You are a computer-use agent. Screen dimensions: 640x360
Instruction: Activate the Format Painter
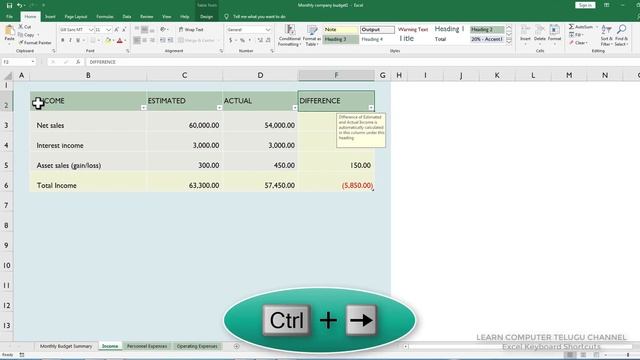point(35,42)
